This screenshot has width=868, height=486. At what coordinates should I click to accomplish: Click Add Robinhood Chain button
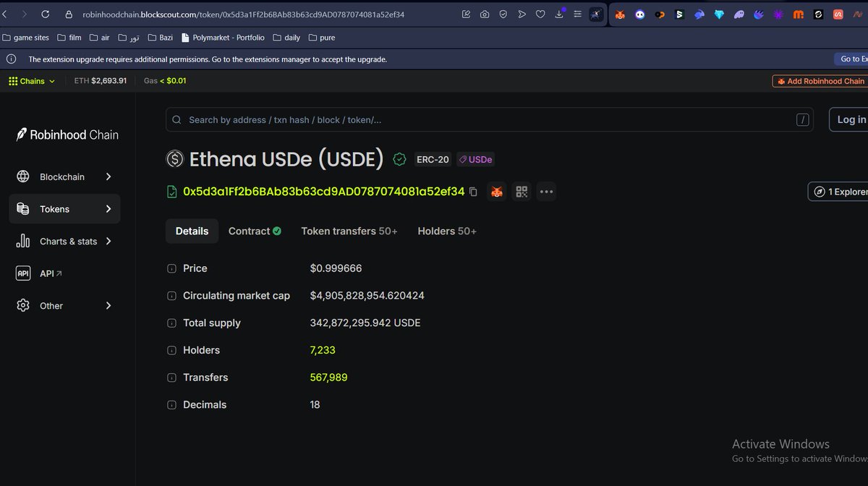820,81
